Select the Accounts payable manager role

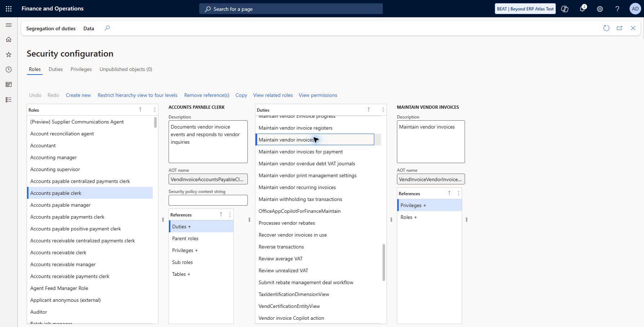click(90, 205)
